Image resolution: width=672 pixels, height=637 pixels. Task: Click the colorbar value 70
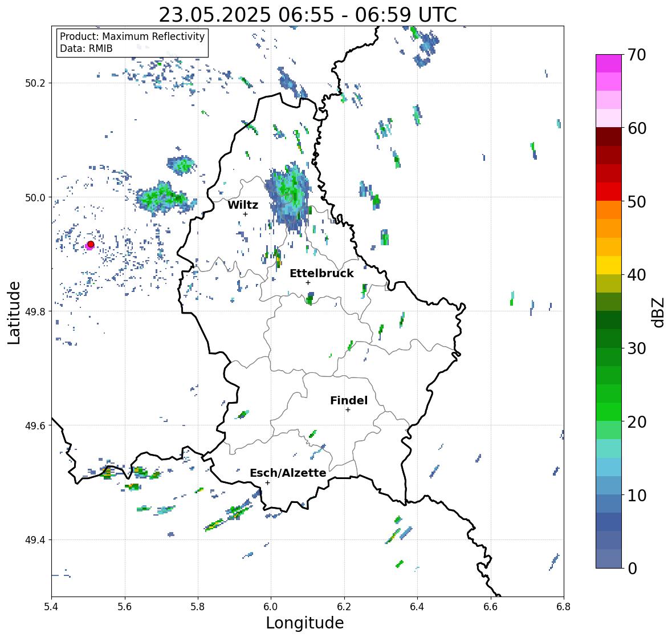click(x=637, y=55)
